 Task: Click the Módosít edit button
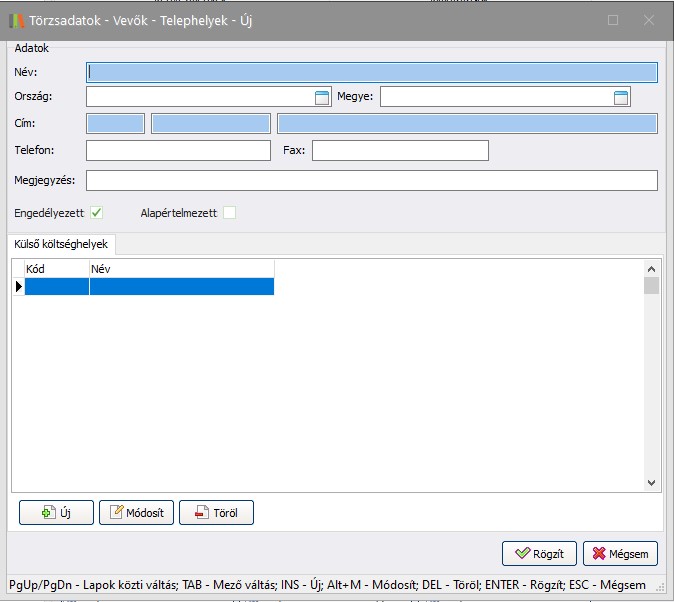[x=136, y=513]
